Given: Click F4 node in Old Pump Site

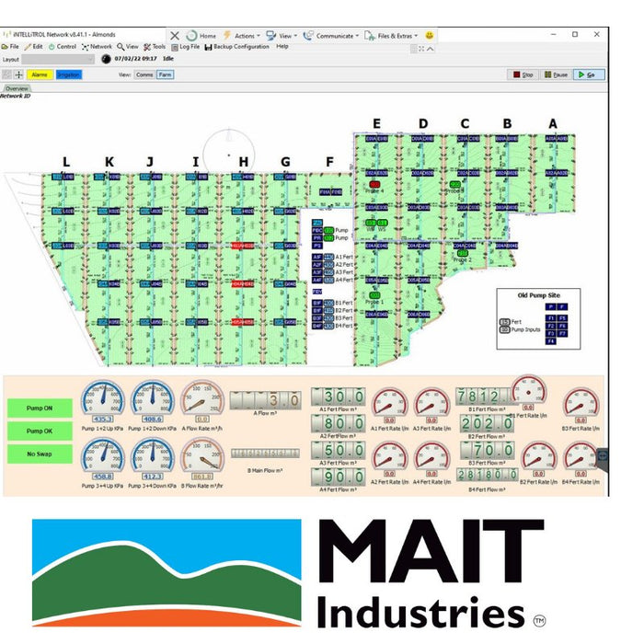Looking at the screenshot, I should point(551,341).
